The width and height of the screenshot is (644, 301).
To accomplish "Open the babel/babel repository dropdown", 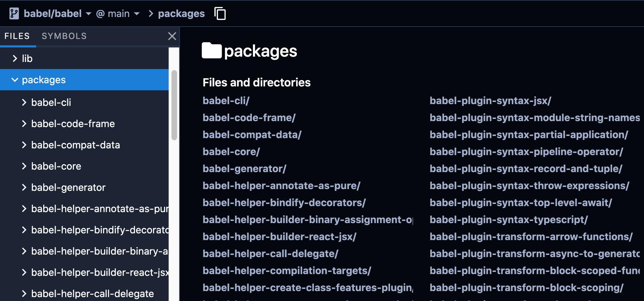I will click(57, 14).
